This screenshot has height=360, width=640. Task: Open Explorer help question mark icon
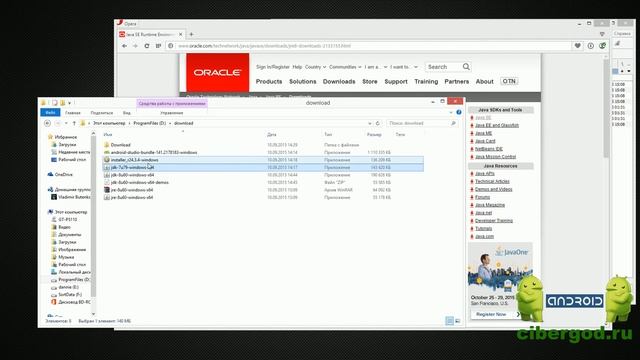click(459, 112)
